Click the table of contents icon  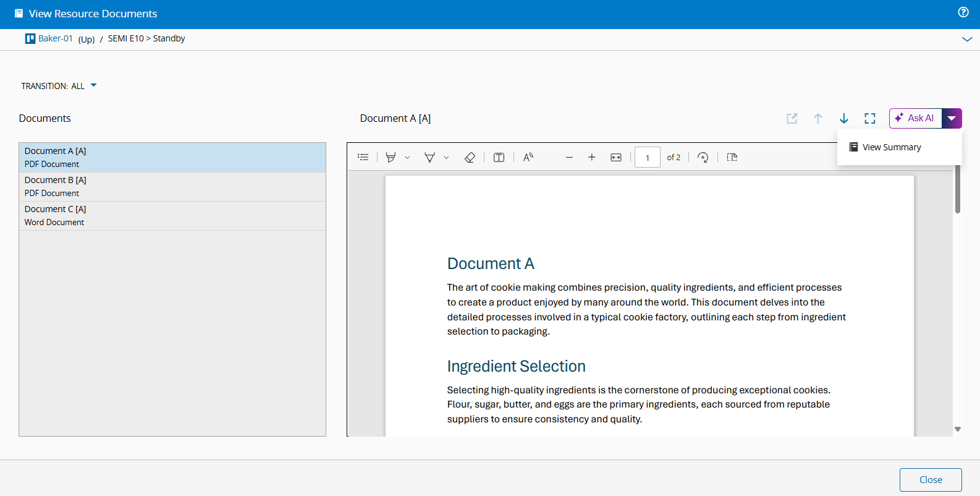tap(363, 158)
